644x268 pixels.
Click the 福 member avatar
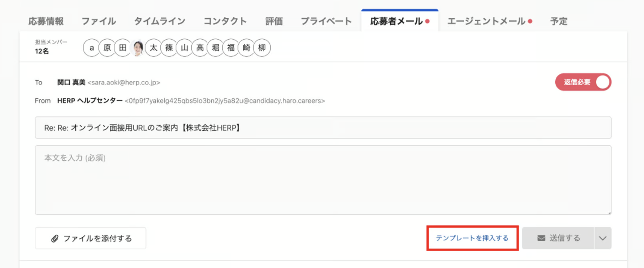pyautogui.click(x=231, y=48)
